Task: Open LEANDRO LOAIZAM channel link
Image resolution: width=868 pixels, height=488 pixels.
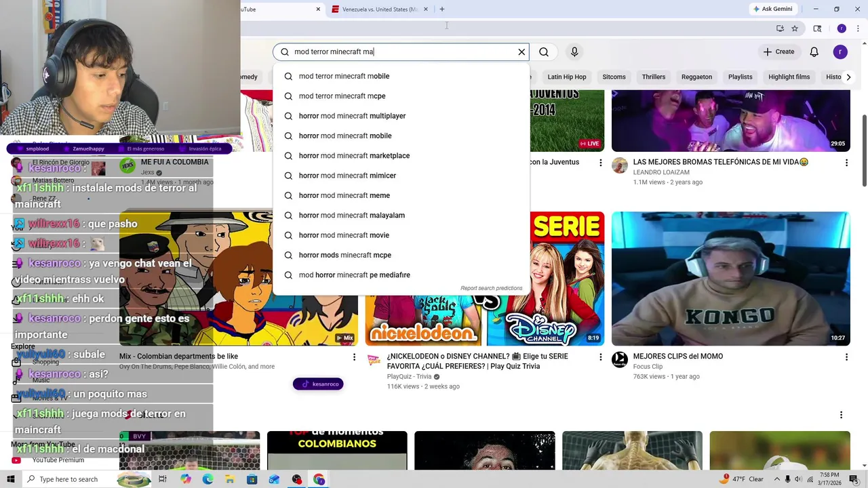Action: click(661, 172)
